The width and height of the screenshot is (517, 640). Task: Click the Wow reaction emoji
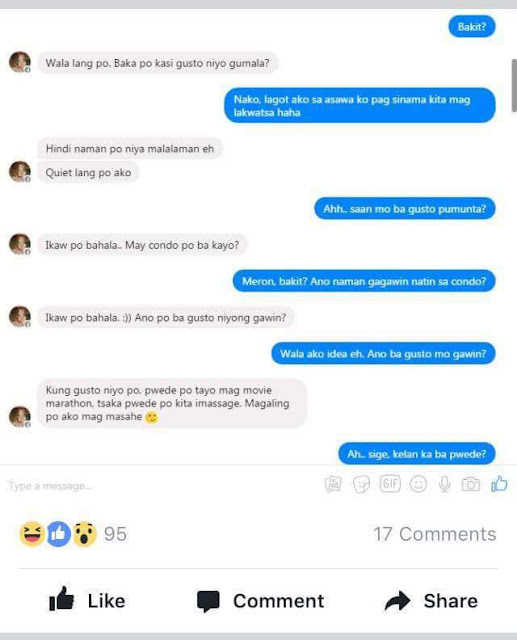[x=84, y=534]
